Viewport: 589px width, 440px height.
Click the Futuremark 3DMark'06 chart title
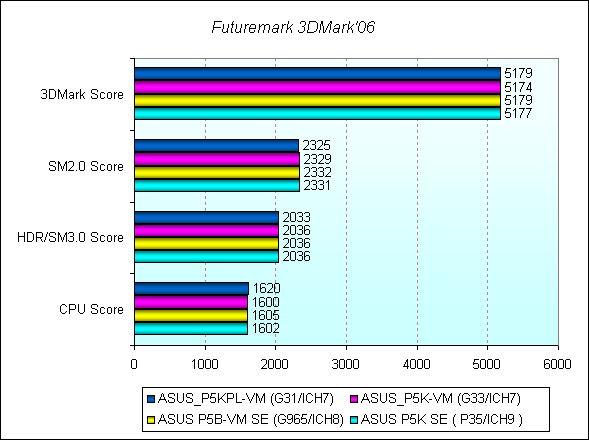293,27
